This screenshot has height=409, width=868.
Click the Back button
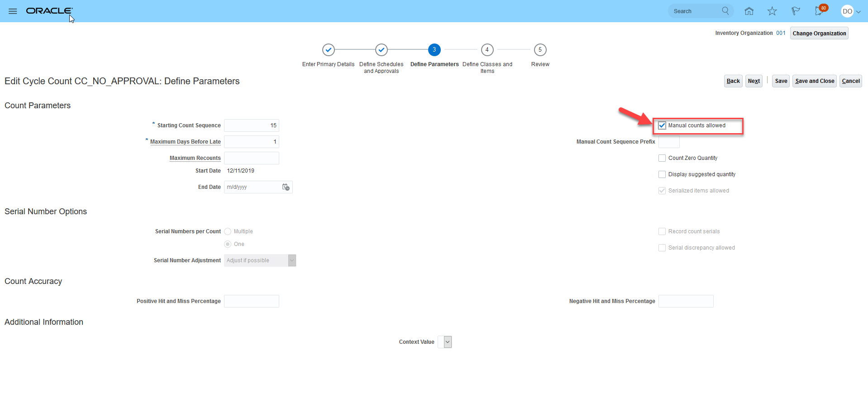(x=733, y=81)
